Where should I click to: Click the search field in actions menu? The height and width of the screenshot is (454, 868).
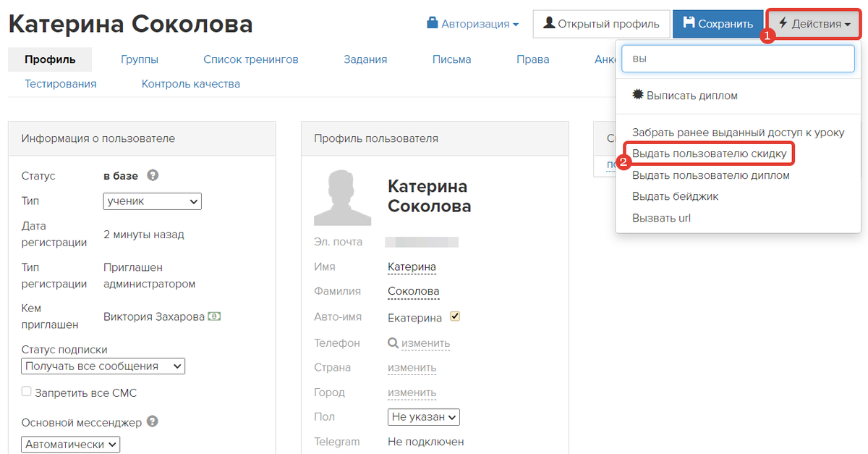[x=738, y=59]
